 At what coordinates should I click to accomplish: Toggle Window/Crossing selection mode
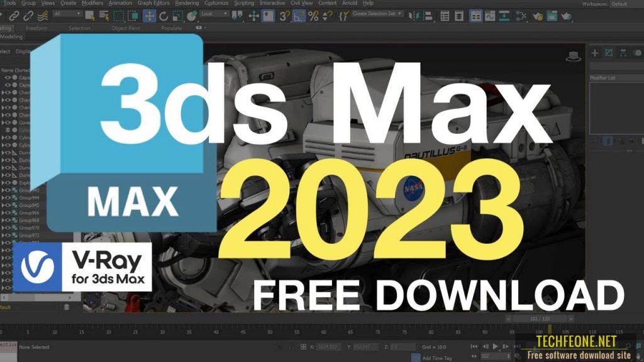(x=133, y=16)
